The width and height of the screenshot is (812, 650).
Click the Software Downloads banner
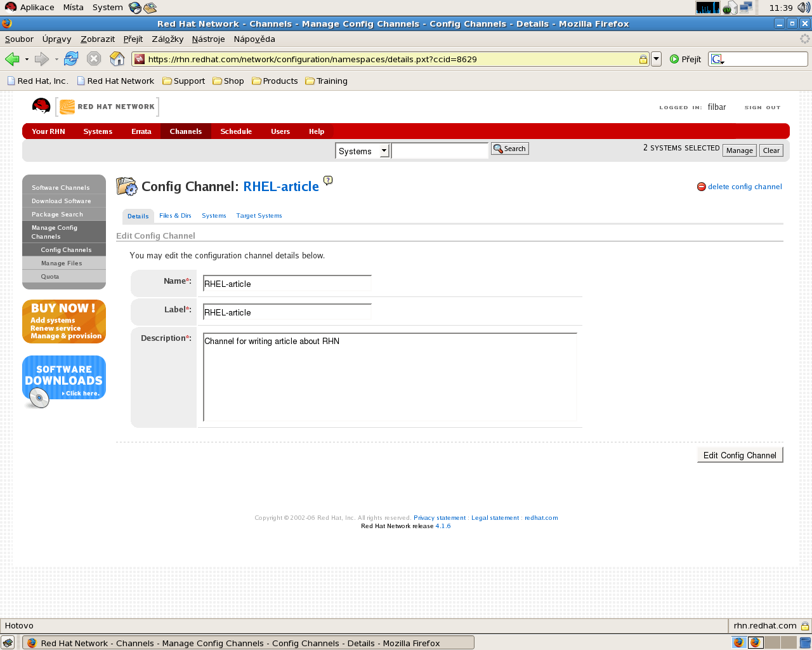[x=64, y=380]
